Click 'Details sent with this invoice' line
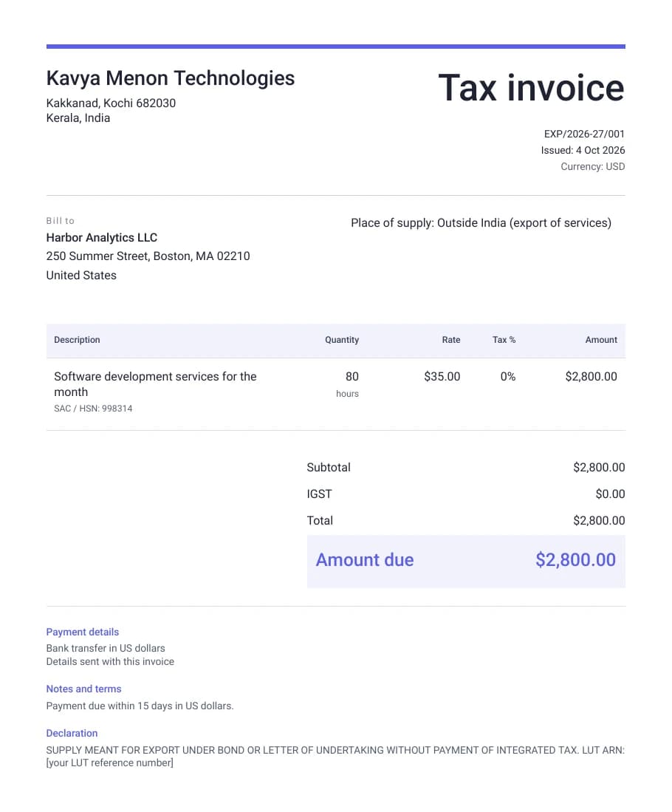672x812 pixels. (x=110, y=662)
